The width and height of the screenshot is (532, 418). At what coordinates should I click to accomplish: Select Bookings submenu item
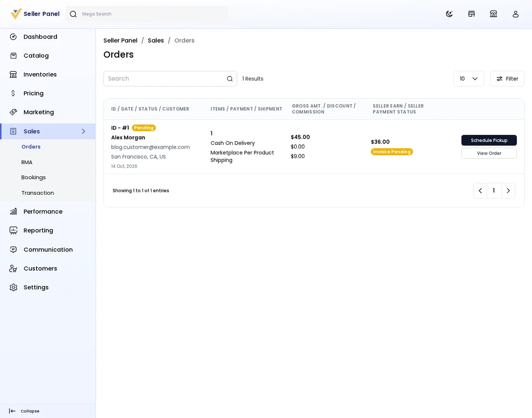pos(33,178)
